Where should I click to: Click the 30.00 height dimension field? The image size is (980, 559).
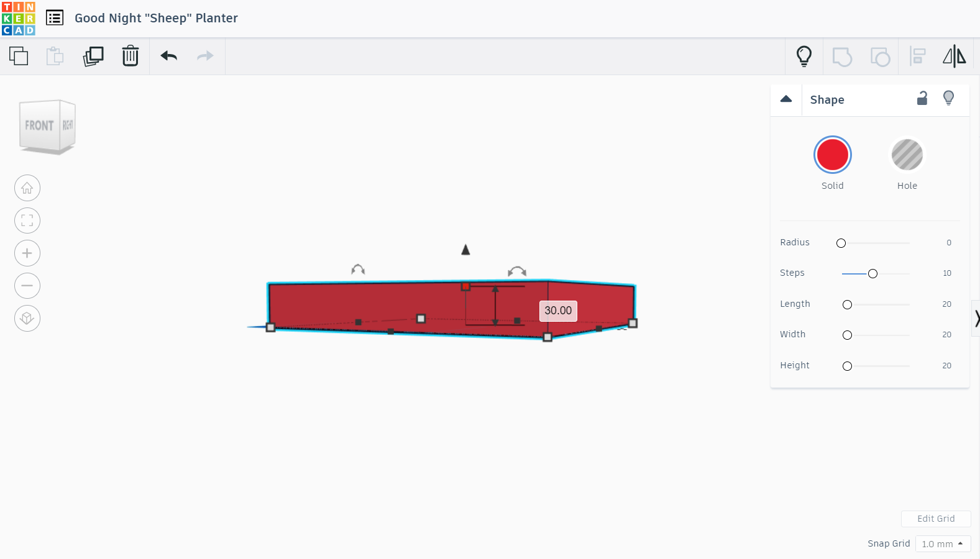pos(558,311)
